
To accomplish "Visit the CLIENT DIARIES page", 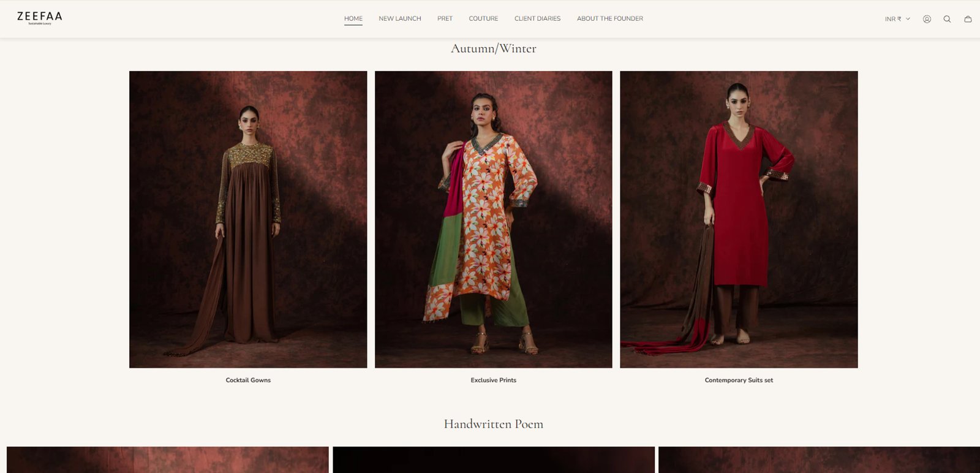I will (x=537, y=18).
